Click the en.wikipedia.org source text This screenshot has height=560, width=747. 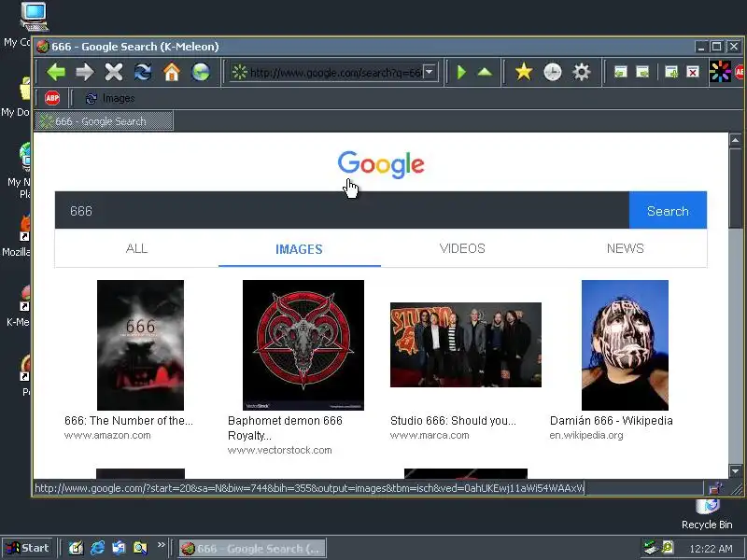(586, 435)
